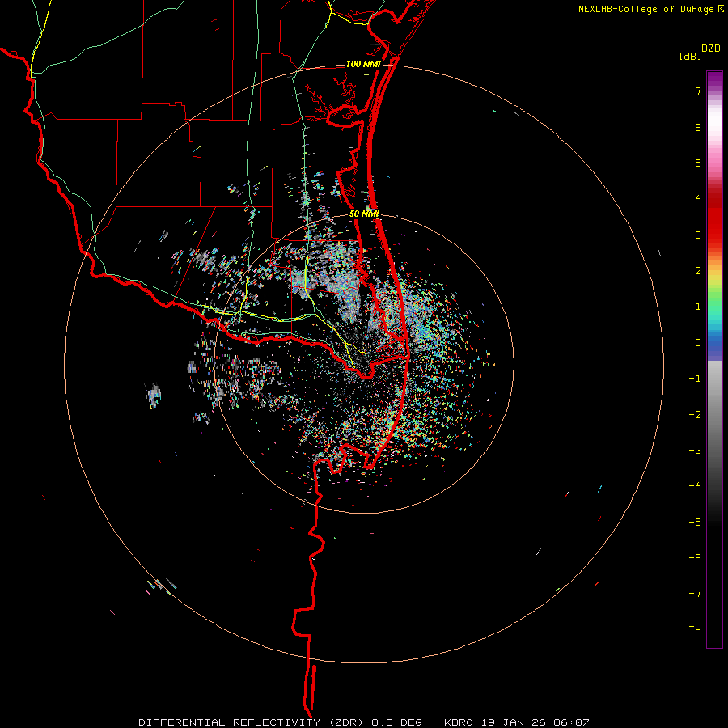Click the -2 value on the color scale

click(695, 415)
